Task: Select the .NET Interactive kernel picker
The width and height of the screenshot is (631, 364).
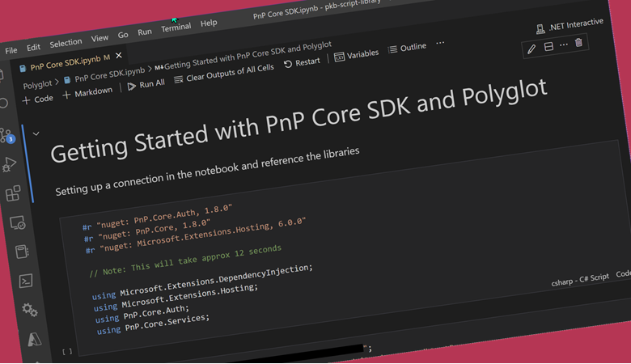Action: pyautogui.click(x=570, y=25)
